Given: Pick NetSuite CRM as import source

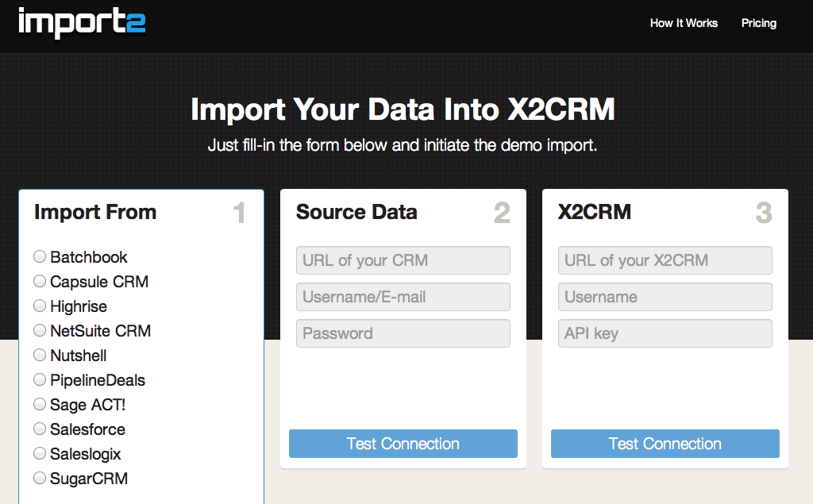Looking at the screenshot, I should tap(40, 331).
